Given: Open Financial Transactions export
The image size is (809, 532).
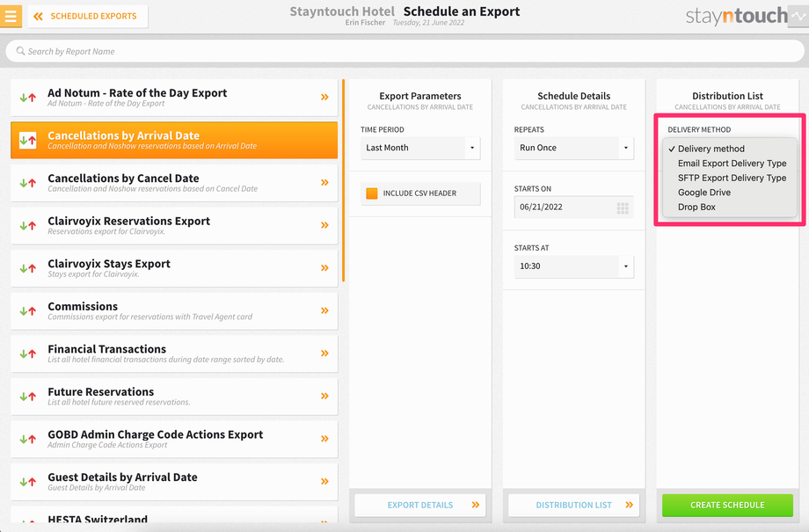Looking at the screenshot, I should pos(174,354).
